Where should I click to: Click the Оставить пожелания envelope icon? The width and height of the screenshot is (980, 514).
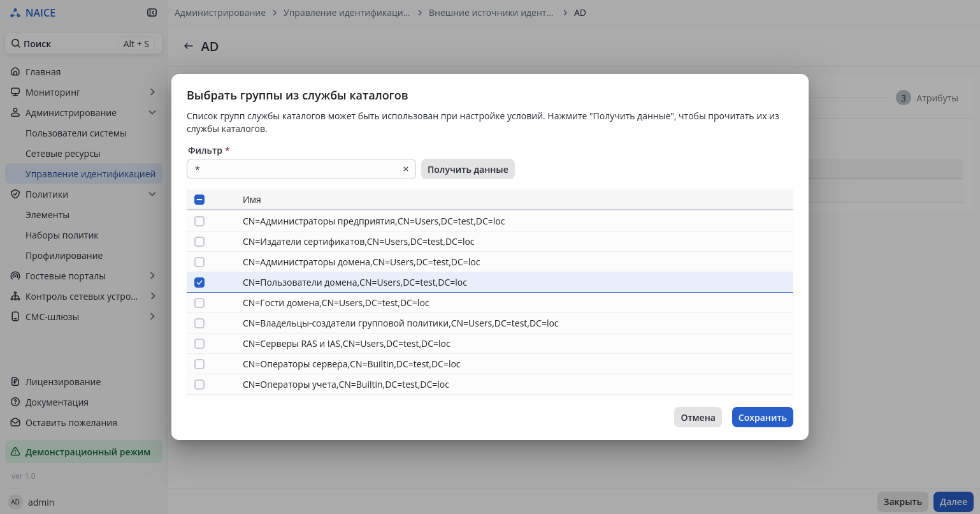point(15,423)
